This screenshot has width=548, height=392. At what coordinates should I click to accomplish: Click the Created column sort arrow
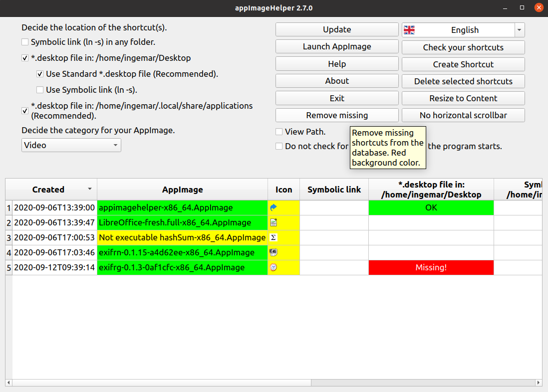[89, 189]
